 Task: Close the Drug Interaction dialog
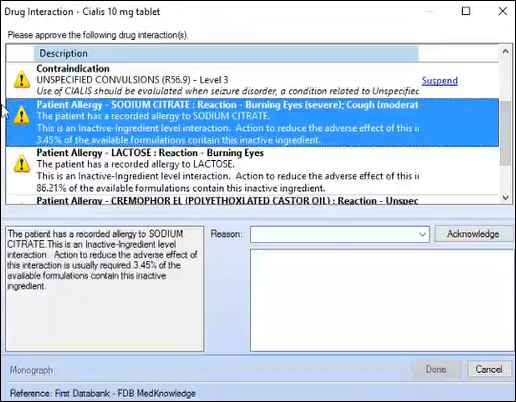pos(503,11)
